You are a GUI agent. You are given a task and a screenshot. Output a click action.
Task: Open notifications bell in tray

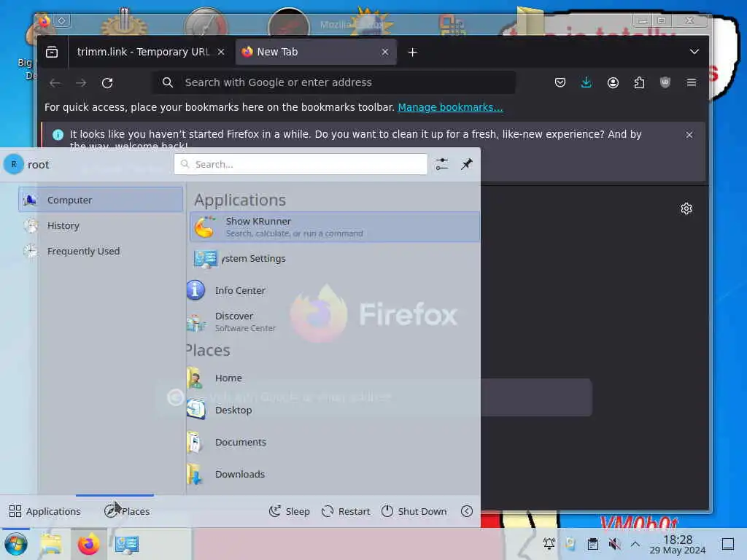point(549,543)
